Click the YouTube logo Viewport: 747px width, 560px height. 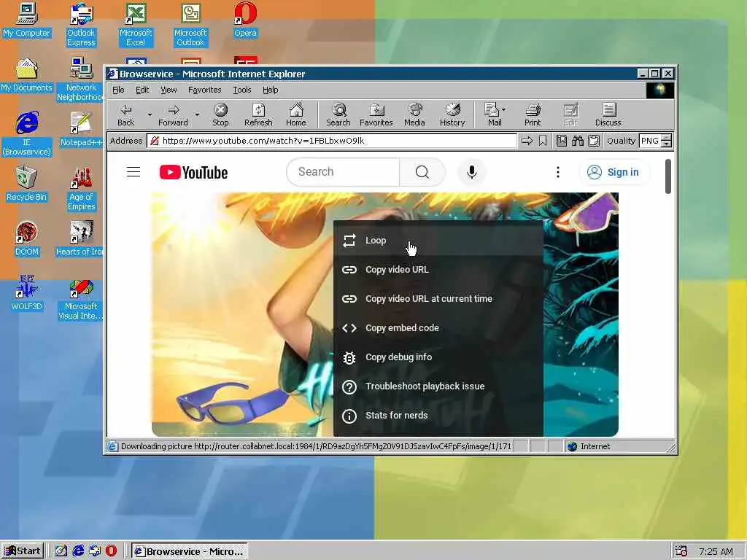coord(193,172)
